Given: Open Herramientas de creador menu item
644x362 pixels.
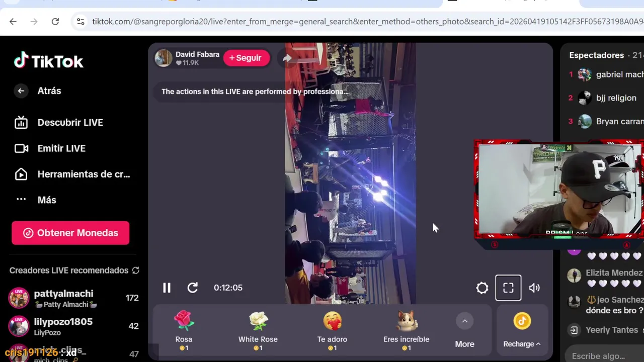Looking at the screenshot, I should [x=72, y=174].
